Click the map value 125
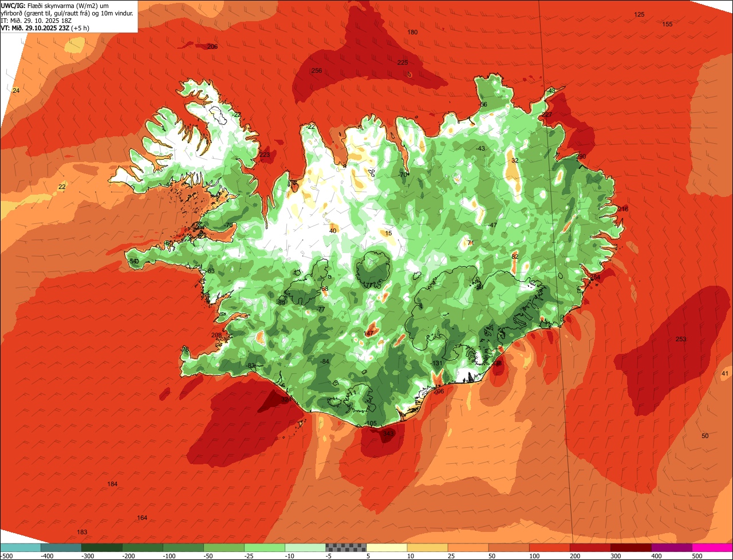Viewport: 733px width, 560px height. [640, 14]
